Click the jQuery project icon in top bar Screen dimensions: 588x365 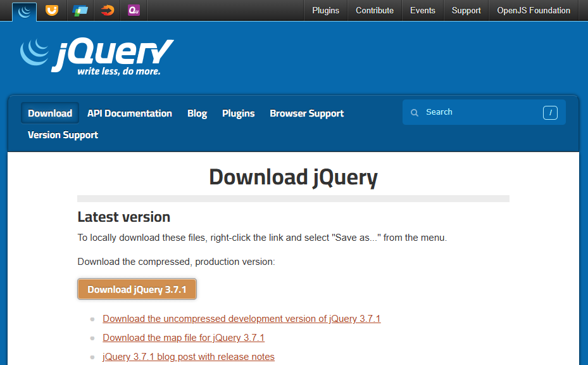pyautogui.click(x=24, y=11)
